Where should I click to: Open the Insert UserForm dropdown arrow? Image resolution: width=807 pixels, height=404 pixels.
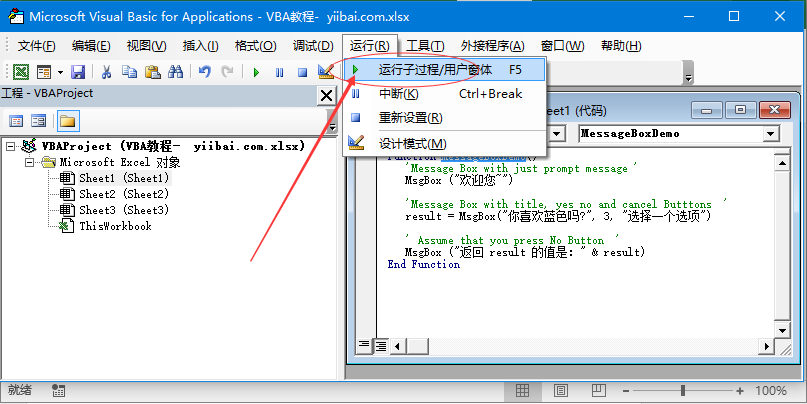point(60,72)
